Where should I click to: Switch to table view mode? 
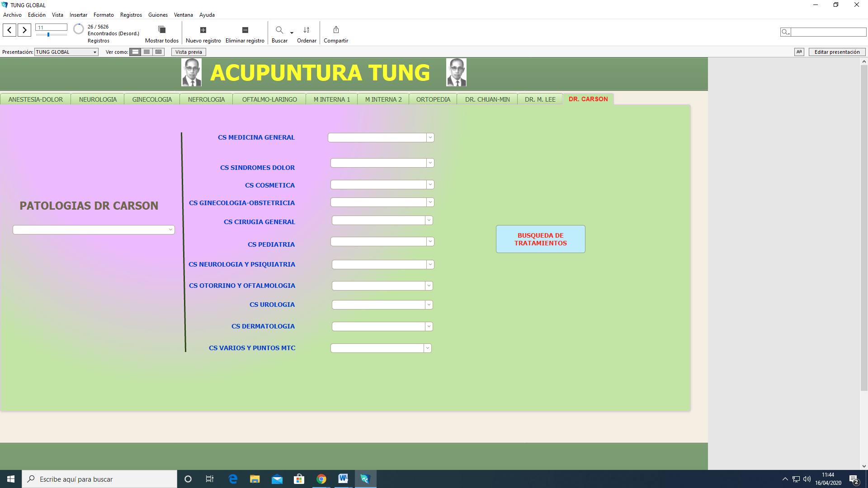[x=158, y=52]
